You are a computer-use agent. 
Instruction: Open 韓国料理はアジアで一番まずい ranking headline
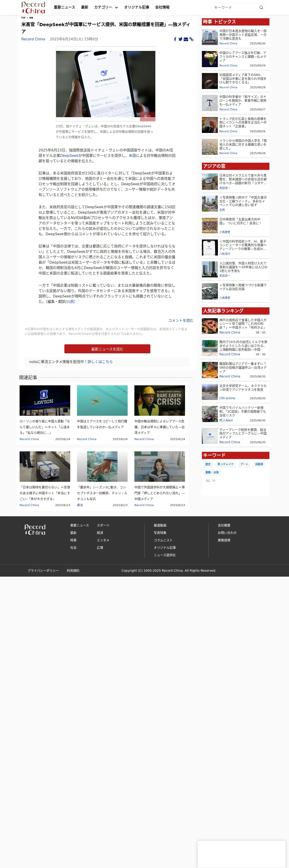pos(243,367)
